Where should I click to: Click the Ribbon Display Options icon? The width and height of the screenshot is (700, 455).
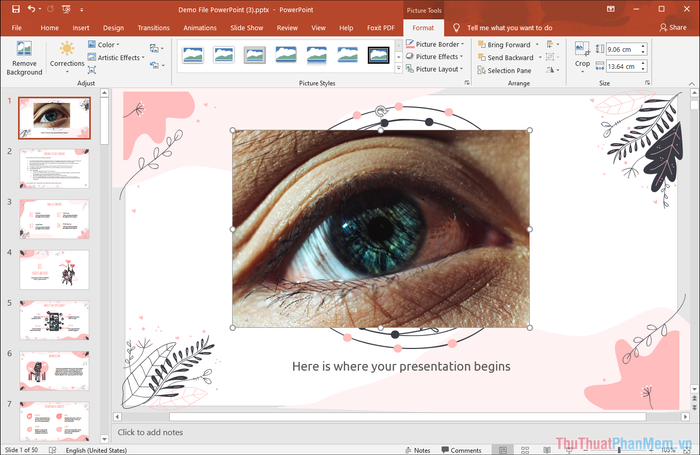(610, 9)
